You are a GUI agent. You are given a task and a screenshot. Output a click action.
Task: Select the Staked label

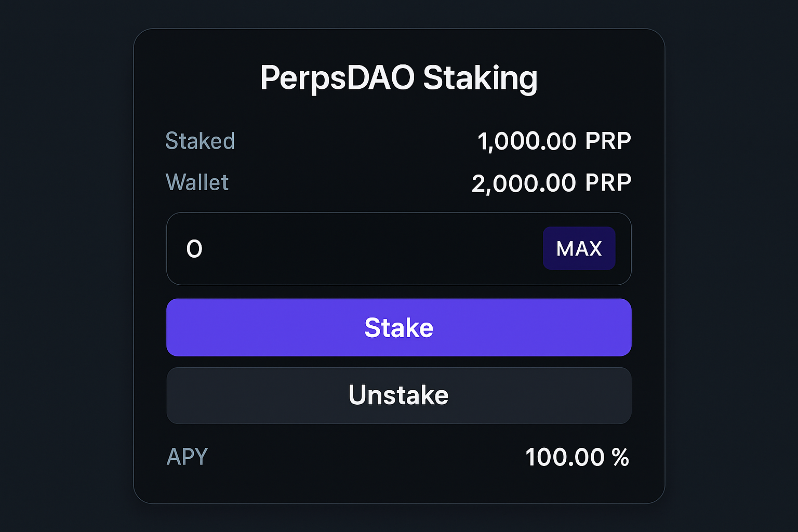pyautogui.click(x=200, y=141)
